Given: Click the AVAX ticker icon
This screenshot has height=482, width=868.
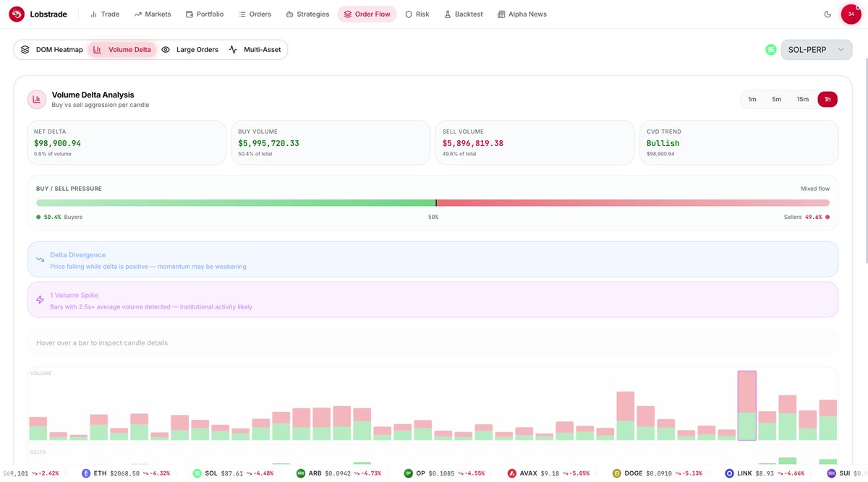Looking at the screenshot, I should [513, 473].
